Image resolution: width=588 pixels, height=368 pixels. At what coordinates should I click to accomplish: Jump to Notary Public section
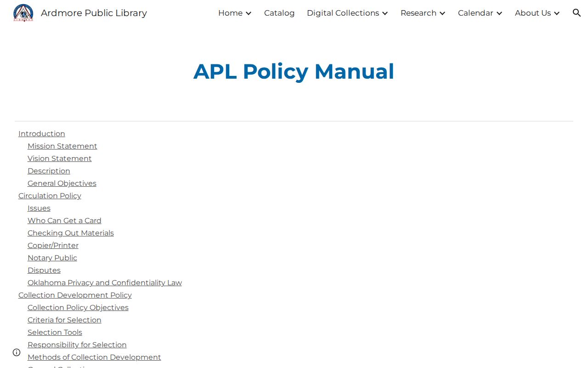pos(52,258)
